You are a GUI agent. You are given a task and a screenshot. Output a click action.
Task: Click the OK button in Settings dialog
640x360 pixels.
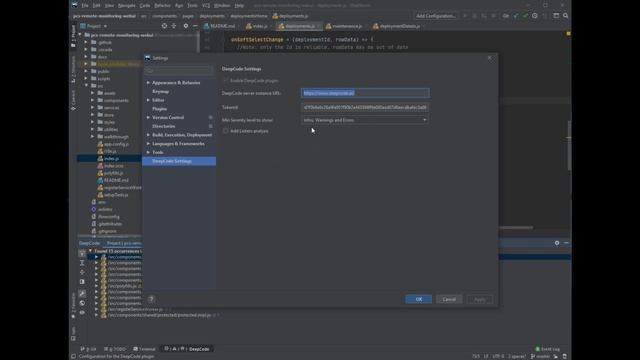point(418,299)
